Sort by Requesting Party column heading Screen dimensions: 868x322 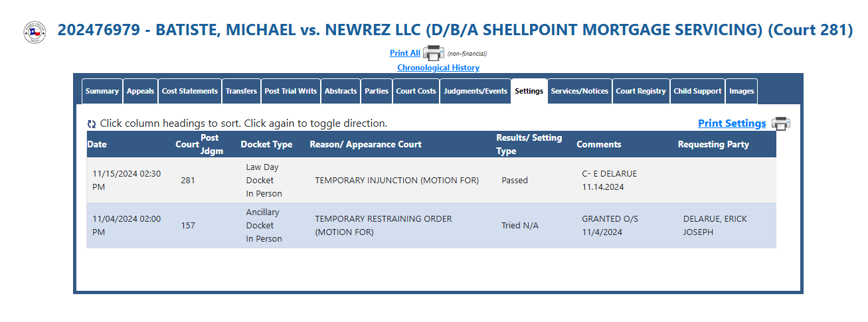[713, 144]
